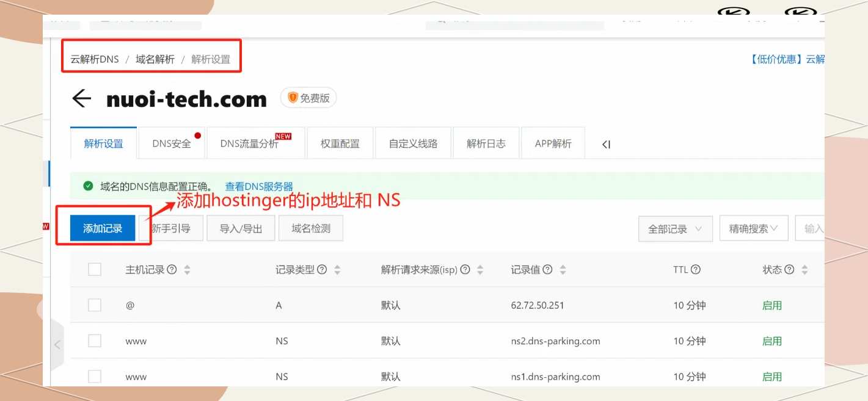
Task: Click the help icon next to 解析请求来源(isp)
Action: [x=465, y=269]
